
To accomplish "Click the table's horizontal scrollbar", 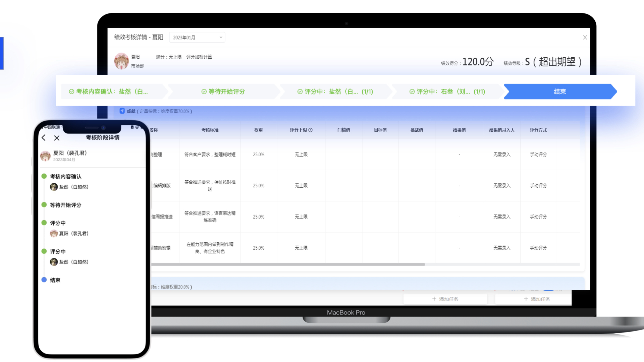I will pos(288,264).
